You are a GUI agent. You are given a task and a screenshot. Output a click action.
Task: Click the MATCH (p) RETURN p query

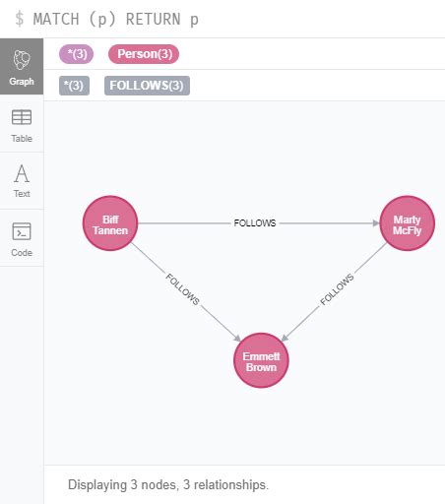[116, 19]
